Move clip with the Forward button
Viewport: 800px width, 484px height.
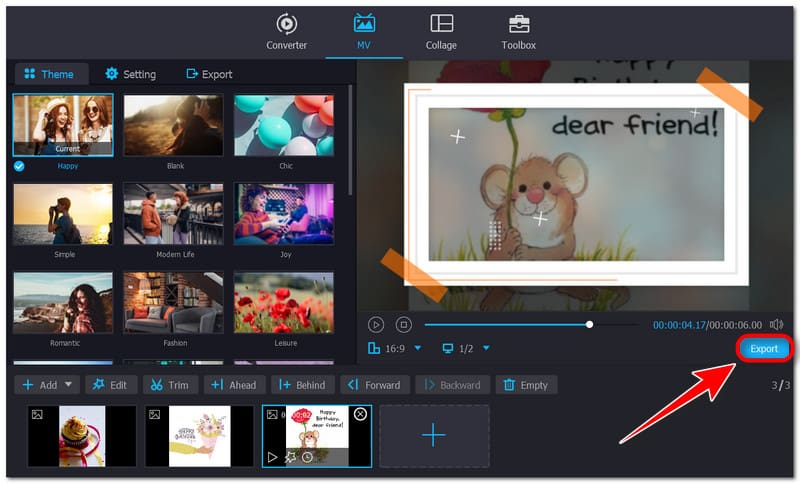(x=373, y=385)
